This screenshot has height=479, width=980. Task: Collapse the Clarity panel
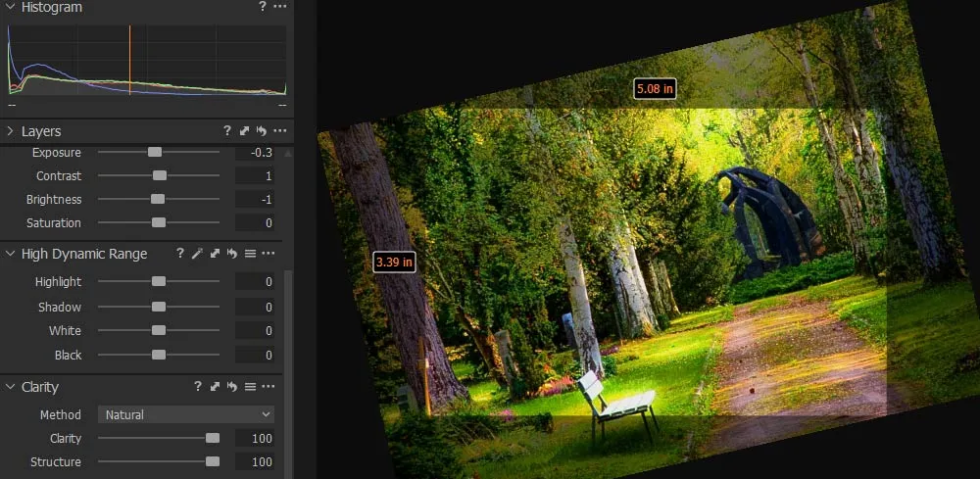10,387
